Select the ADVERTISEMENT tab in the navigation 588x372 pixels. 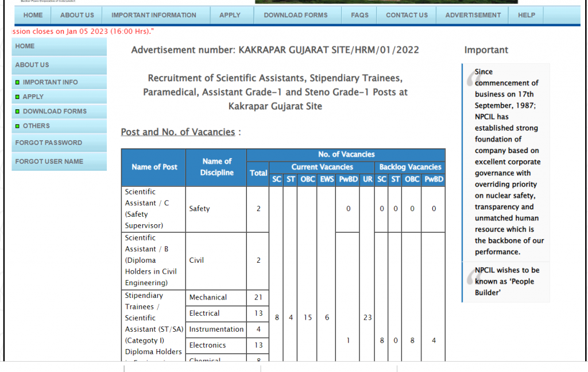(x=472, y=15)
